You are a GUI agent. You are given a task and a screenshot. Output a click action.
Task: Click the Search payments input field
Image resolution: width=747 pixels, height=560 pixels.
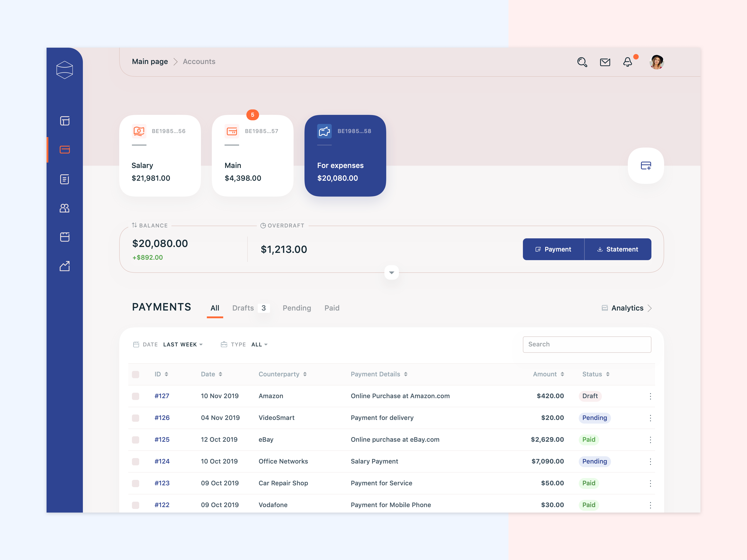click(x=587, y=344)
